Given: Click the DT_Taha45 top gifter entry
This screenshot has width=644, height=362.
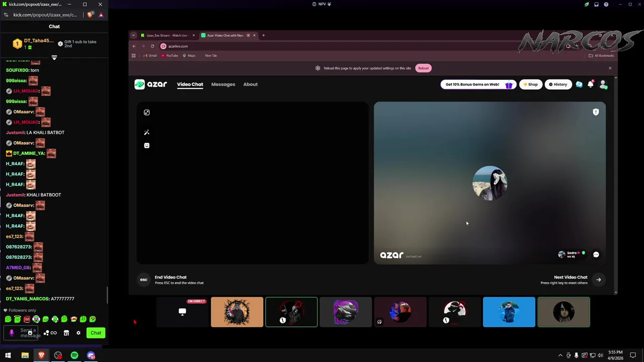Looking at the screenshot, I should click(33, 44).
